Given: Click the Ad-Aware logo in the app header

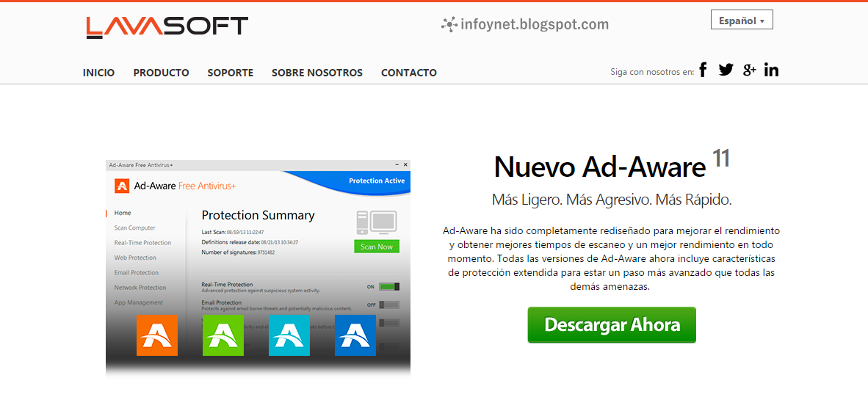Looking at the screenshot, I should click(x=122, y=186).
